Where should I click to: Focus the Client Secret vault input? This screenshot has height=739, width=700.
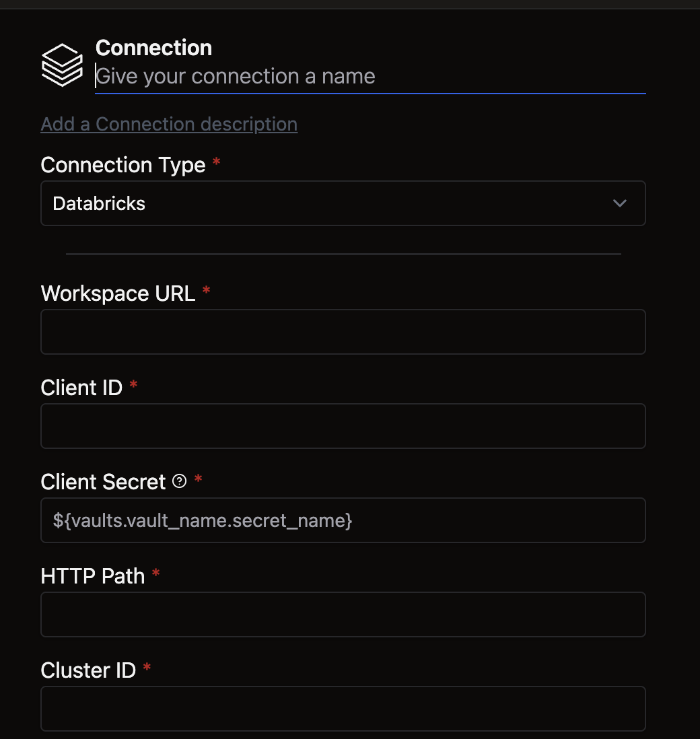click(x=343, y=520)
